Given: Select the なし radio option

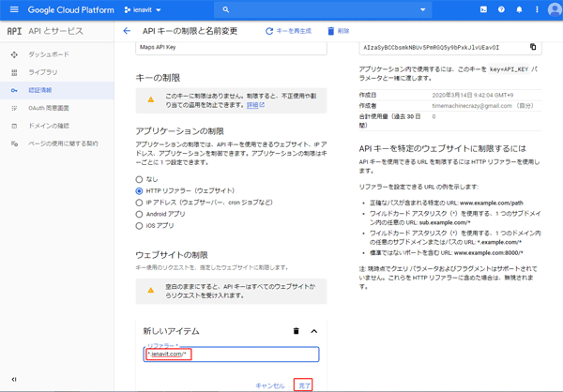Looking at the screenshot, I should pyautogui.click(x=139, y=179).
